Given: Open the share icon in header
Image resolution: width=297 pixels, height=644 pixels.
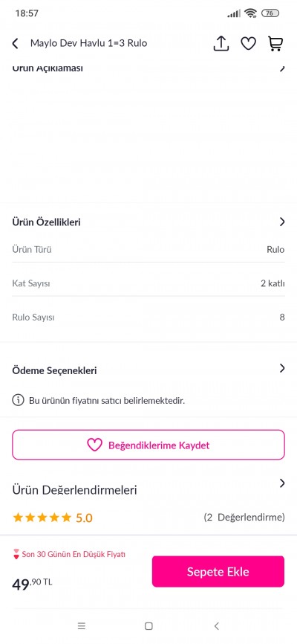Looking at the screenshot, I should (221, 44).
